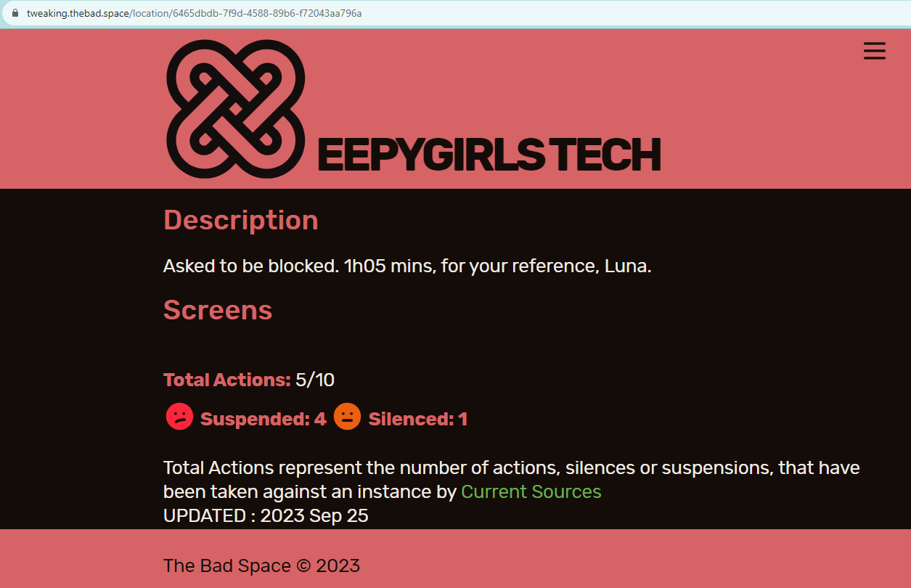
Task: Click the EEPYGIRLS TECH title heading
Action: (489, 155)
